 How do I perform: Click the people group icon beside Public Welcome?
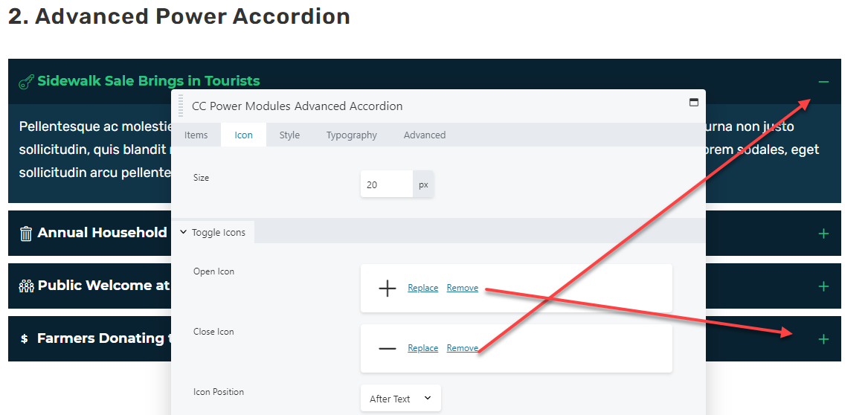pyautogui.click(x=26, y=286)
